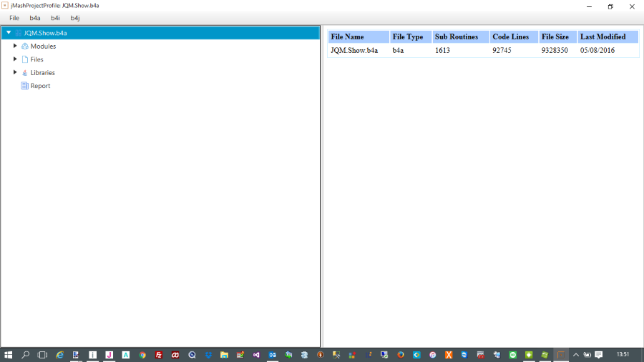Expand the Files tree node
Viewport: 644px width, 362px height.
click(x=15, y=59)
